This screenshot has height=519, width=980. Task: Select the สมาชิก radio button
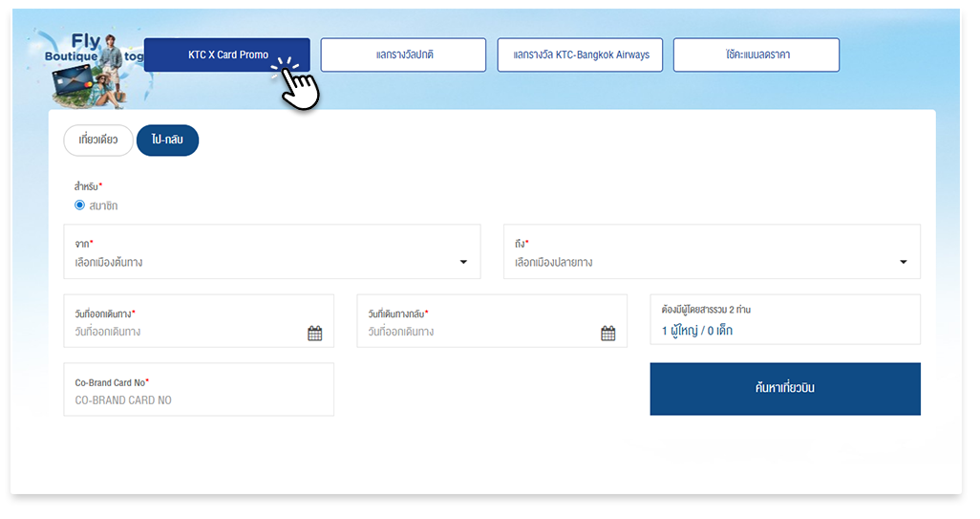coord(79,205)
